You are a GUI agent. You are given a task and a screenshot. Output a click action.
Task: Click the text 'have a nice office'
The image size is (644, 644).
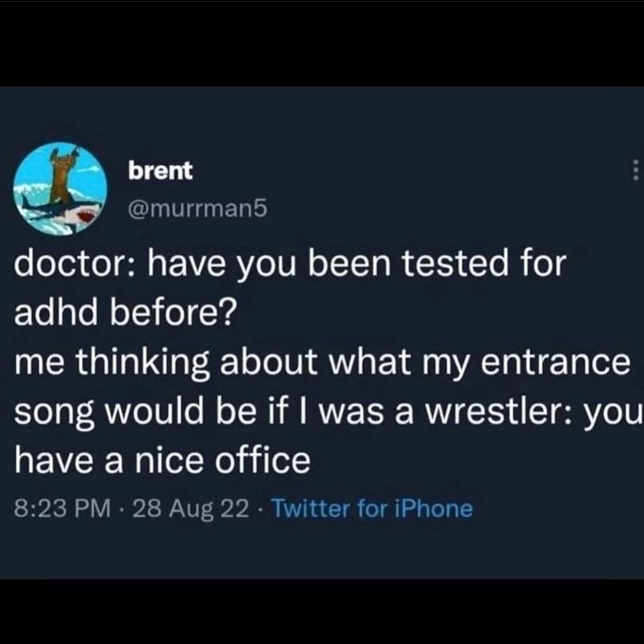162,460
